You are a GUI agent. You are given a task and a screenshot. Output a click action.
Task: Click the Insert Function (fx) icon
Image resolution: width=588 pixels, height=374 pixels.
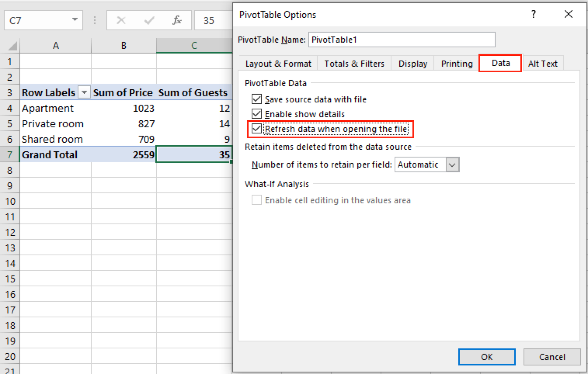click(177, 20)
